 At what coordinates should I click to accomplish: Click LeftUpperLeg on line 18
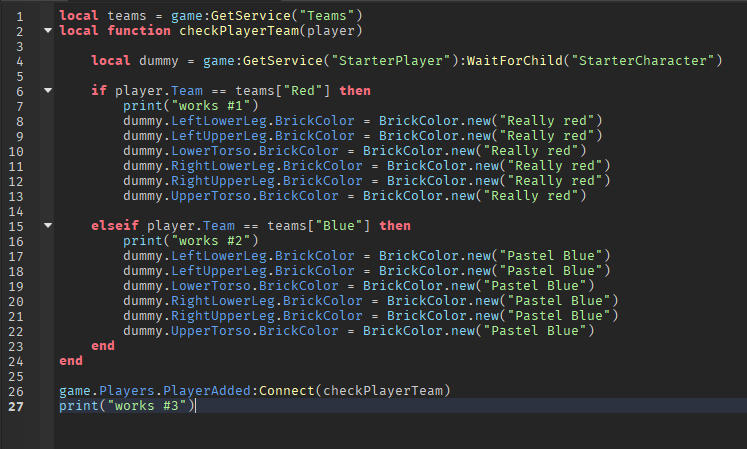click(x=219, y=270)
